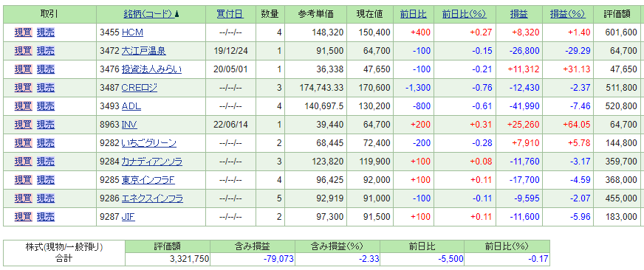
Task: Open the 大江戸温泉 stock link
Action: (144, 51)
